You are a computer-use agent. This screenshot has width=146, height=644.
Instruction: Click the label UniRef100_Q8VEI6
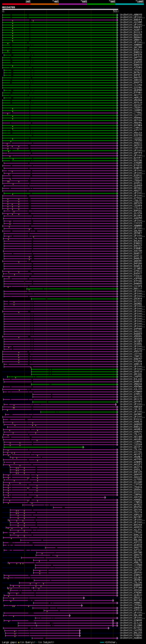131,371
